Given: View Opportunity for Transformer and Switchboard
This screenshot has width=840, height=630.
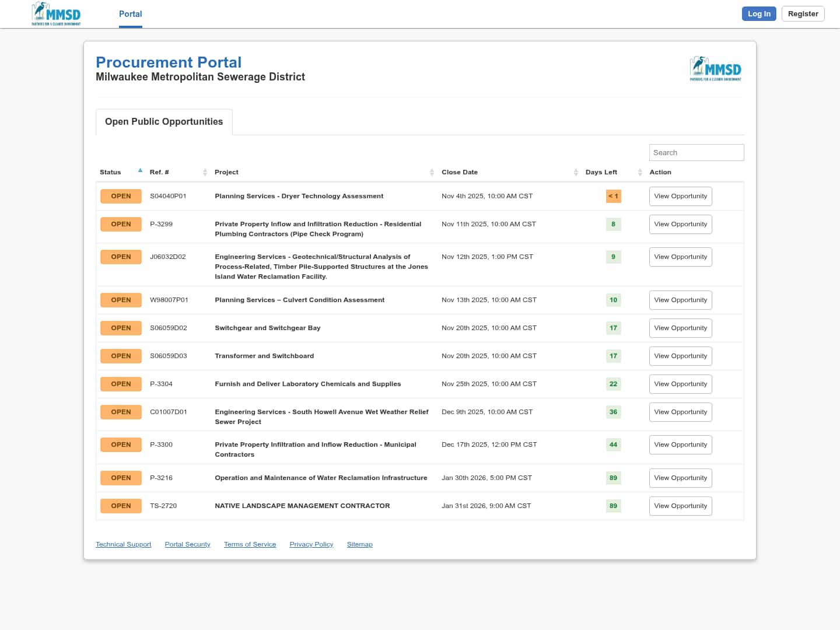Looking at the screenshot, I should (x=680, y=356).
